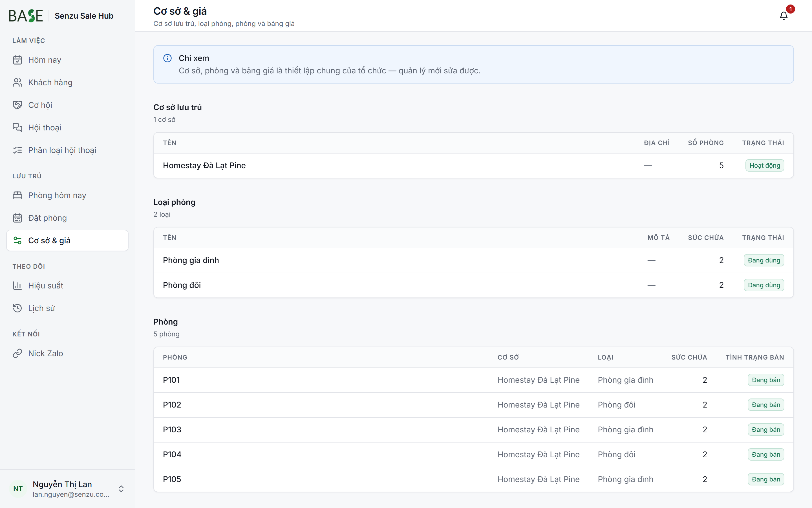Screen dimensions: 812x508
Task: Click the Lịch sử clock icon
Action: point(17,308)
